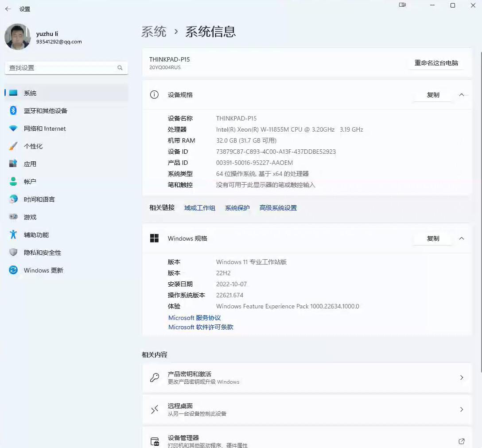Screen dimensions: 482x448
Task: Open the apps icon for 应用
Action: (x=13, y=164)
